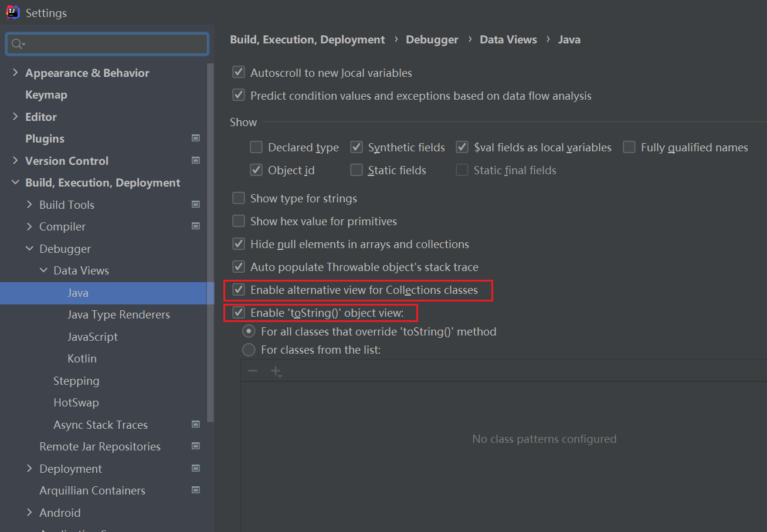Click the project-level settings icon beside Version Control

196,160
